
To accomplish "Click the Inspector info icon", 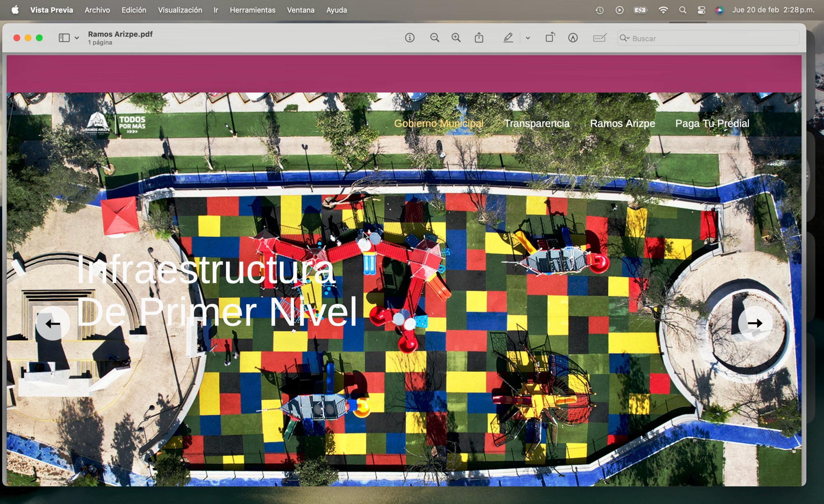I will (410, 38).
